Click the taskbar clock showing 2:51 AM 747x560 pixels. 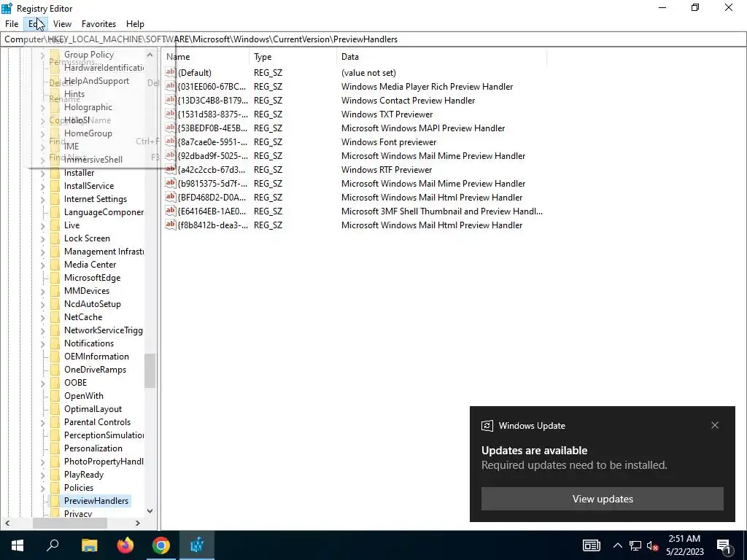684,545
